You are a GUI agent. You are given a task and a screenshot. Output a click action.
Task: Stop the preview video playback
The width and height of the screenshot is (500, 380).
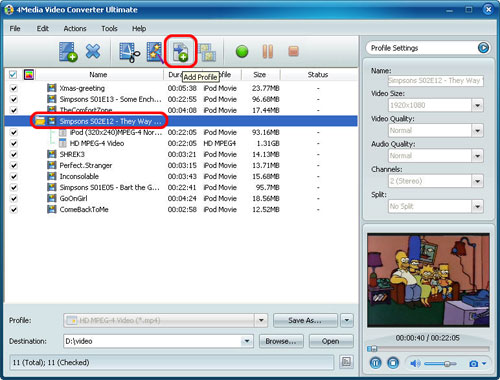393,363
